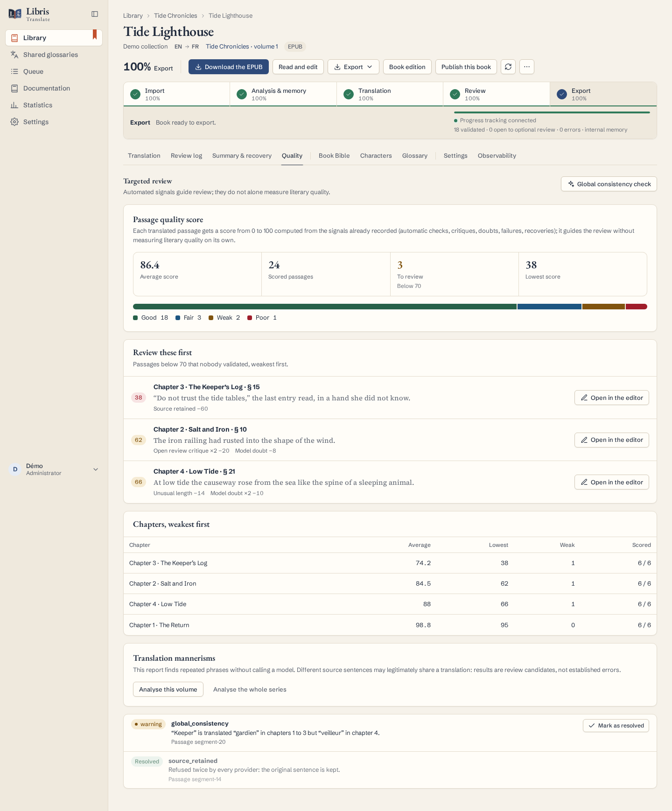The image size is (672, 811).
Task: Click the Chapter 3 · The Keeper's Log table row
Action: click(x=390, y=563)
